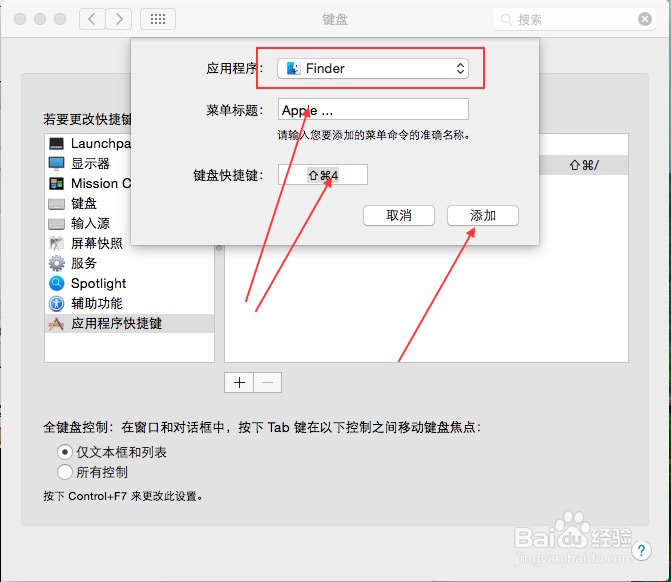This screenshot has width=671, height=582.
Task: Click the 屏幕快照 label text
Action: pyautogui.click(x=97, y=243)
